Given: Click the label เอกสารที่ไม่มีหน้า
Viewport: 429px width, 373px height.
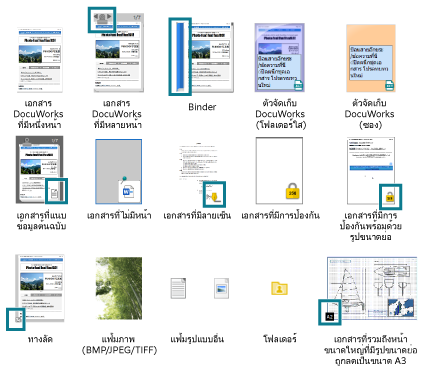Looking at the screenshot, I should pyautogui.click(x=119, y=215).
